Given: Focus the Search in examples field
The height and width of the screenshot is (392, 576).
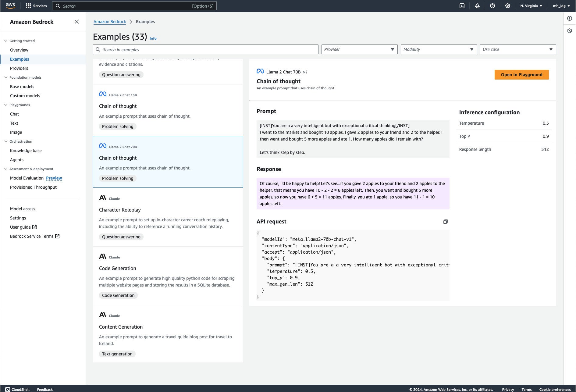Looking at the screenshot, I should point(206,49).
